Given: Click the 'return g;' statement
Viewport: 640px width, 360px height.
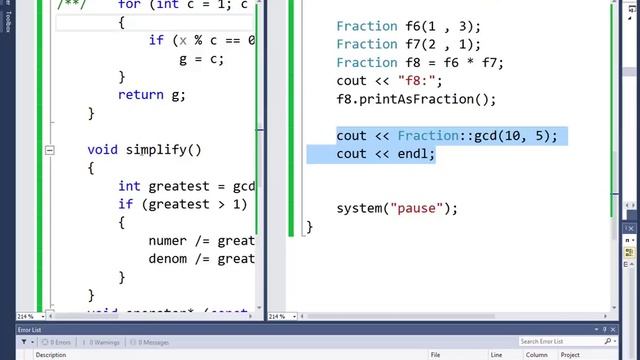Looking at the screenshot, I should pyautogui.click(x=152, y=95).
